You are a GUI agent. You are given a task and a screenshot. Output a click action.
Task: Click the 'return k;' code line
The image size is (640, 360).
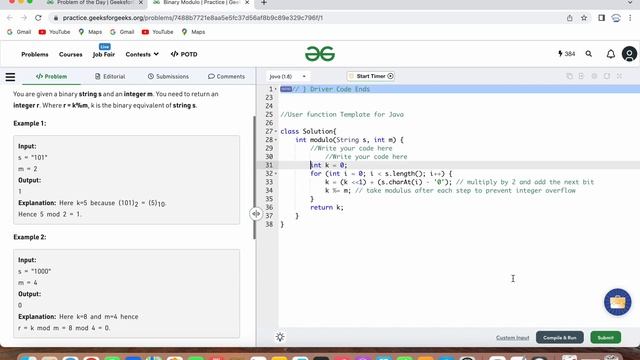[327, 207]
